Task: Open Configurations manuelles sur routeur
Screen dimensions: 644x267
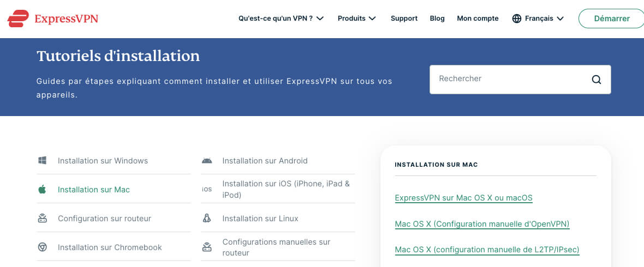Action: pos(276,247)
